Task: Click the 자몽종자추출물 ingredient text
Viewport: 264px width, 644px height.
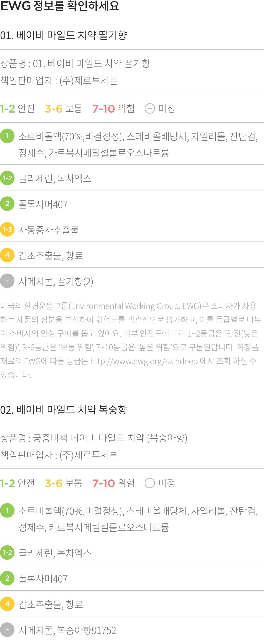Action: tap(49, 230)
